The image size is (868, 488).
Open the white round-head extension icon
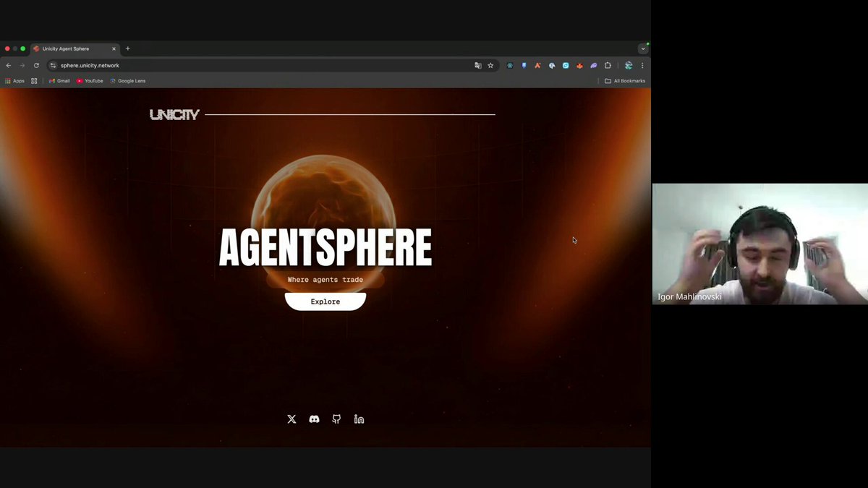point(552,65)
